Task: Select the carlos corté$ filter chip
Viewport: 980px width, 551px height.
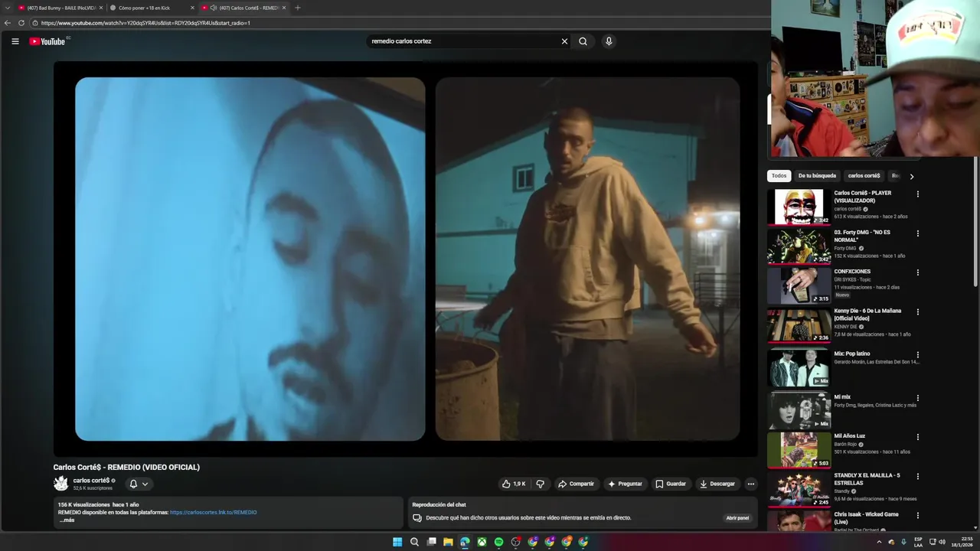Action: (x=864, y=176)
